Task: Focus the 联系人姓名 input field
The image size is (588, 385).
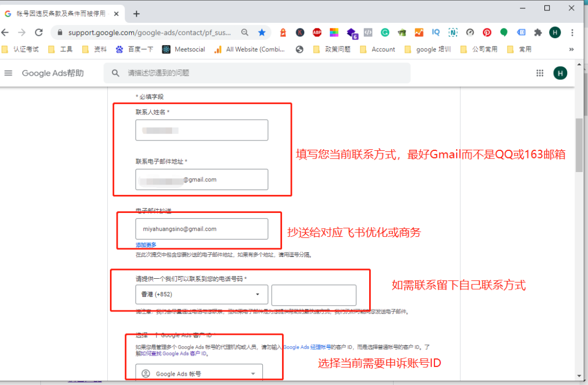Action: tap(202, 130)
